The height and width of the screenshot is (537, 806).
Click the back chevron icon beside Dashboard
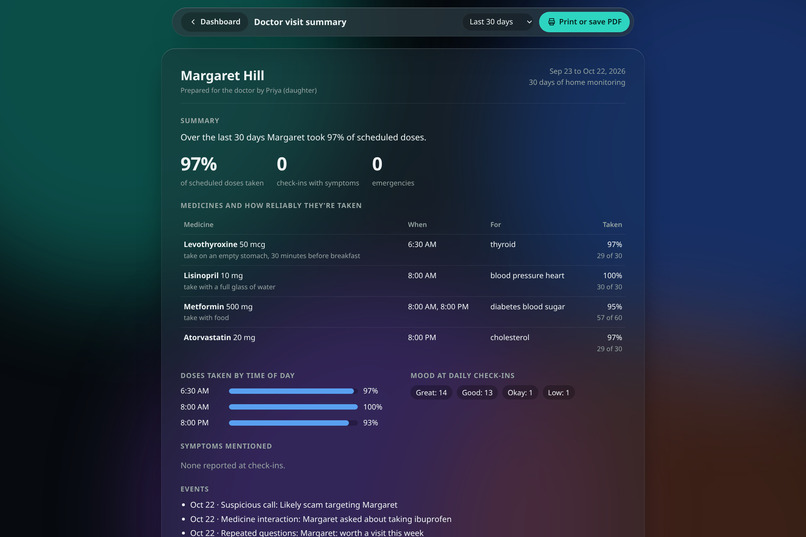point(193,22)
